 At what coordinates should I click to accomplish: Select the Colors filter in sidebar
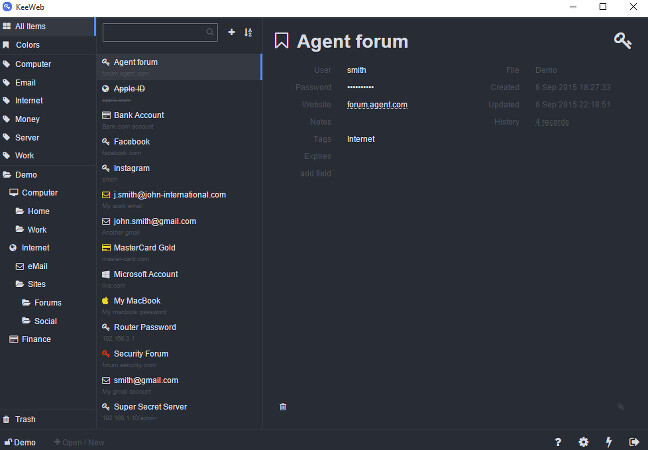(28, 45)
